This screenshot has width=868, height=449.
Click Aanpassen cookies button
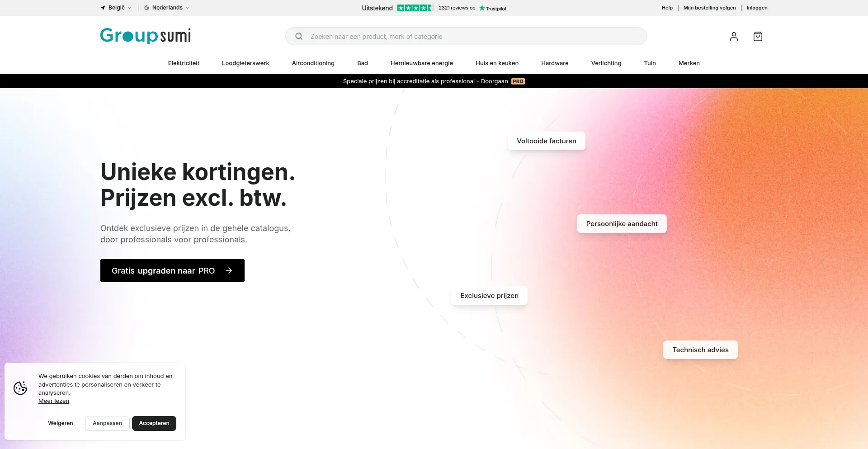tap(107, 423)
